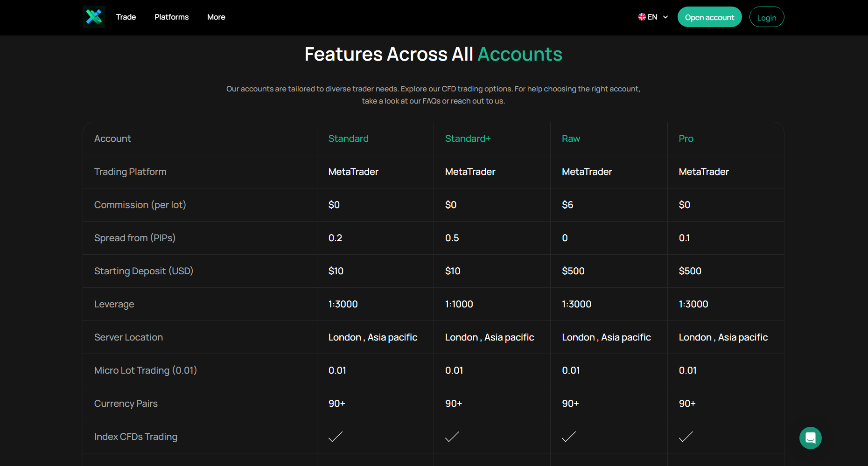Click the Login button
Image resolution: width=868 pixels, height=466 pixels.
coord(767,17)
